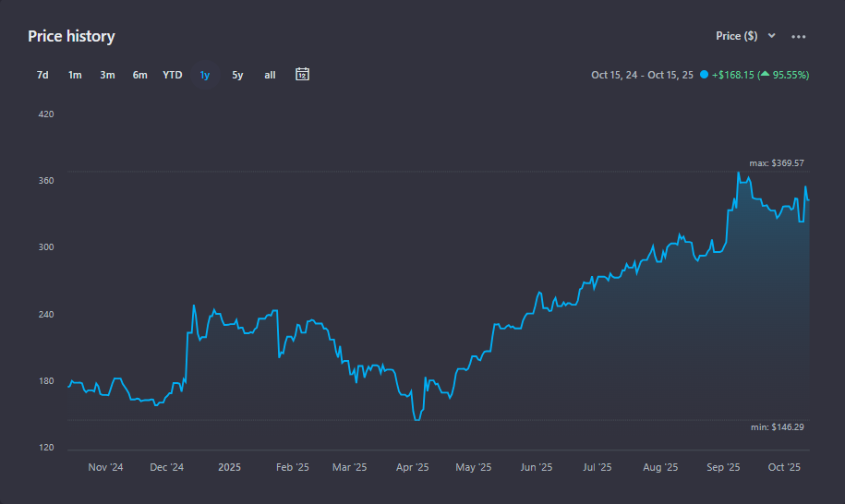Choose the 3m time period

click(x=107, y=75)
